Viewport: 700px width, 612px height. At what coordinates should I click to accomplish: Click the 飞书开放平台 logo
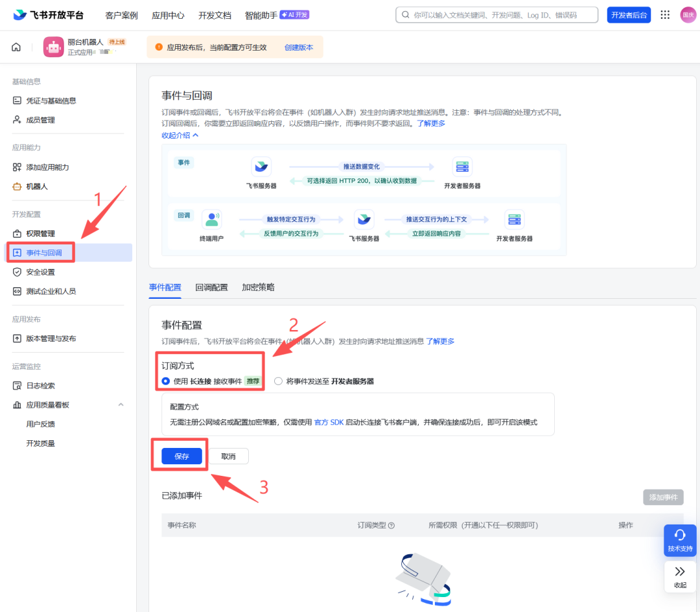click(48, 15)
